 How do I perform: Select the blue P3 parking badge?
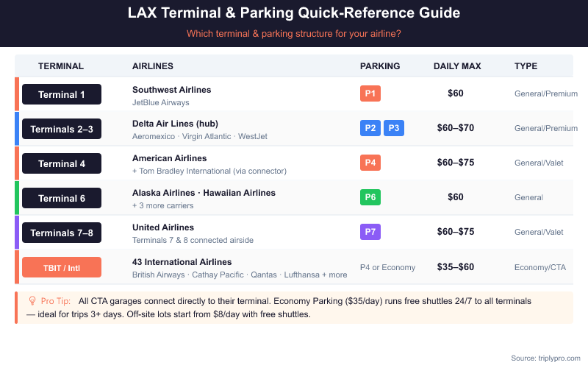(x=394, y=129)
